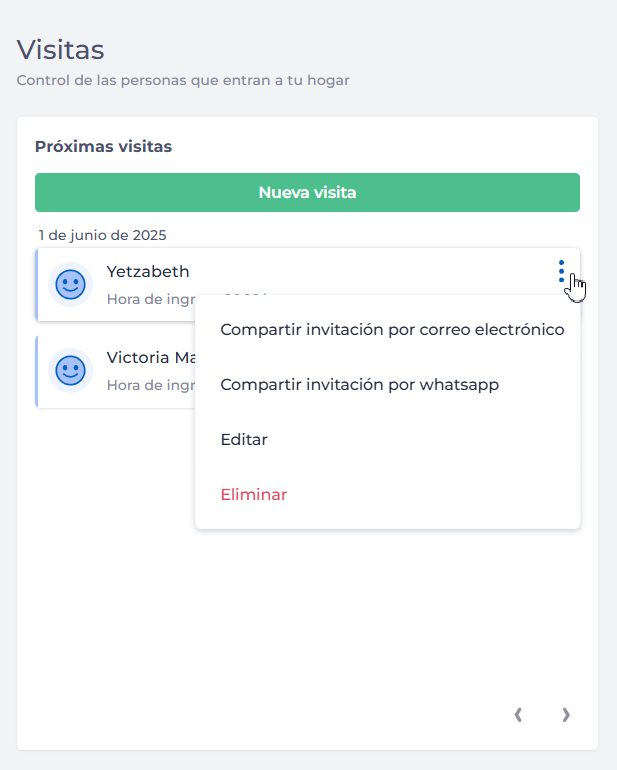Click the blue left edge of Victoria's card
Screen dimensions: 617x770
point(37,371)
